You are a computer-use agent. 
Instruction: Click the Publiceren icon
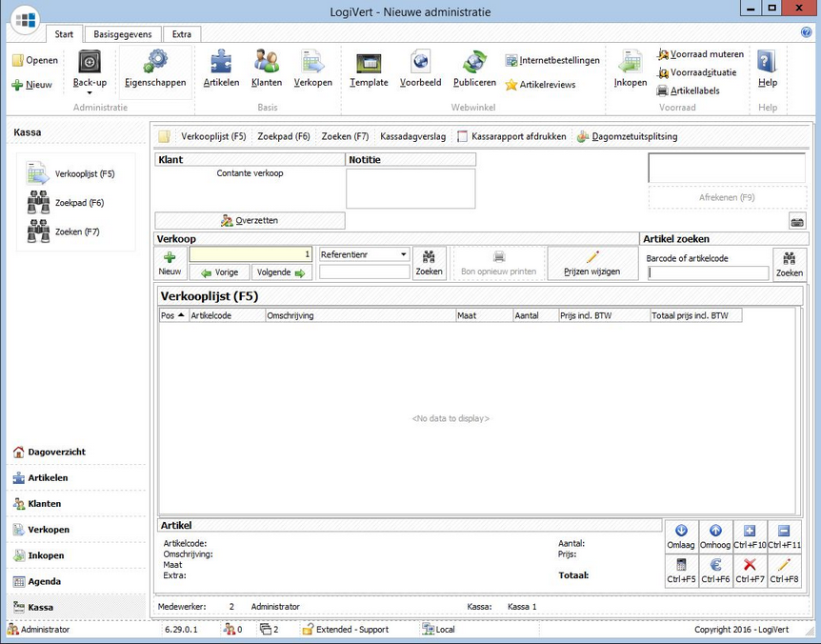coord(474,70)
